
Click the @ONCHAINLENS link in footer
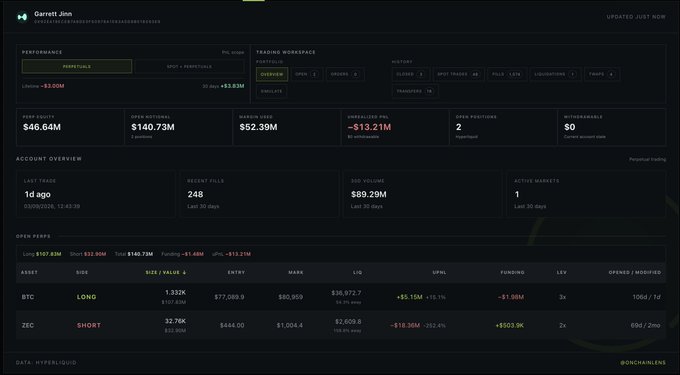tap(643, 362)
